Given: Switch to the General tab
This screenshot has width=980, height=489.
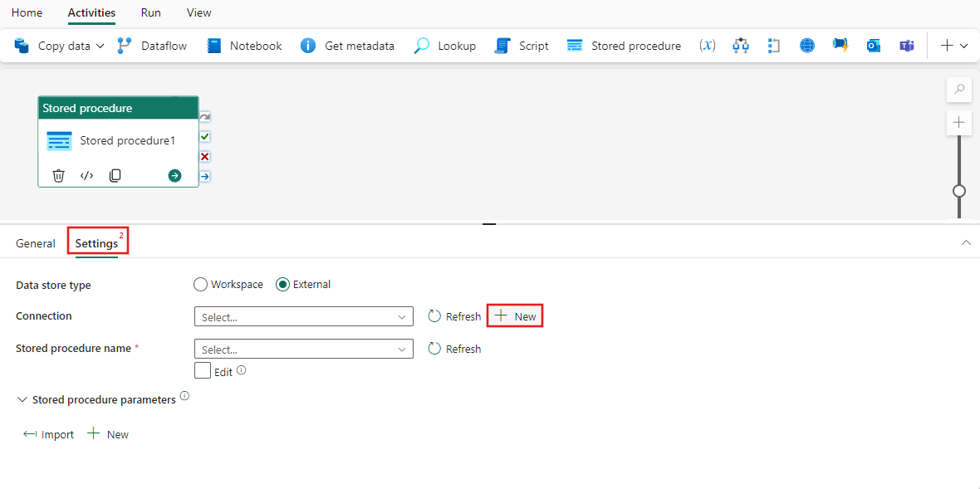Looking at the screenshot, I should [x=35, y=242].
